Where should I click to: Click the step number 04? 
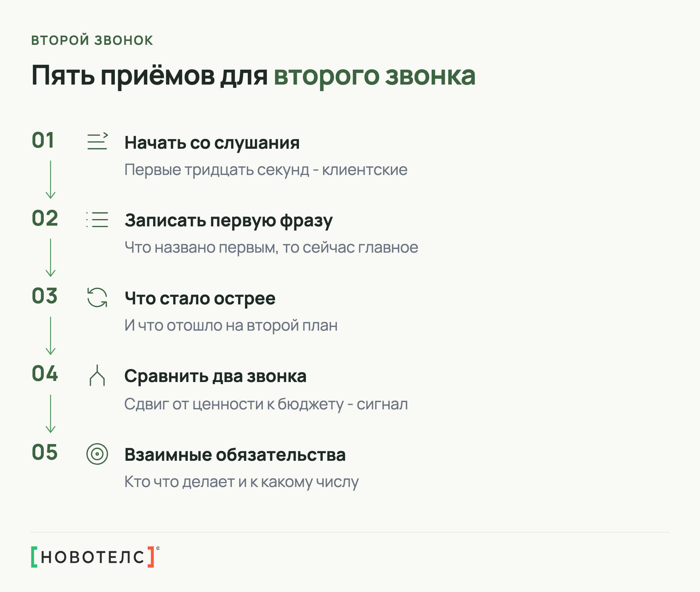[x=45, y=374]
